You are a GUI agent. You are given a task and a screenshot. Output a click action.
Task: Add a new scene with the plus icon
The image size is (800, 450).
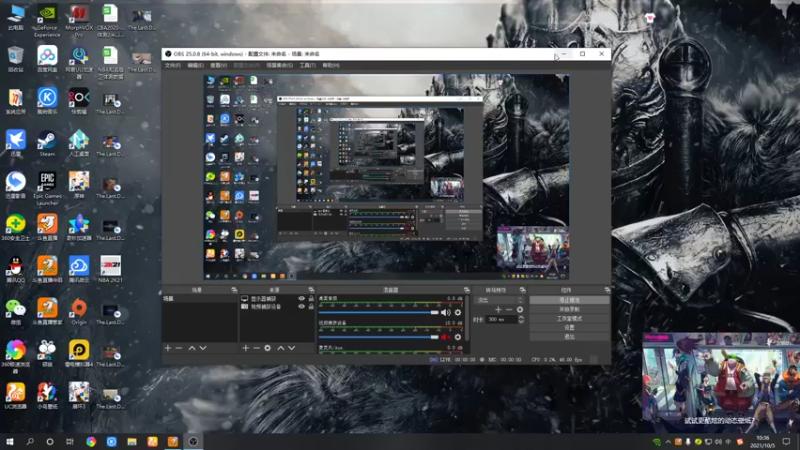point(168,348)
